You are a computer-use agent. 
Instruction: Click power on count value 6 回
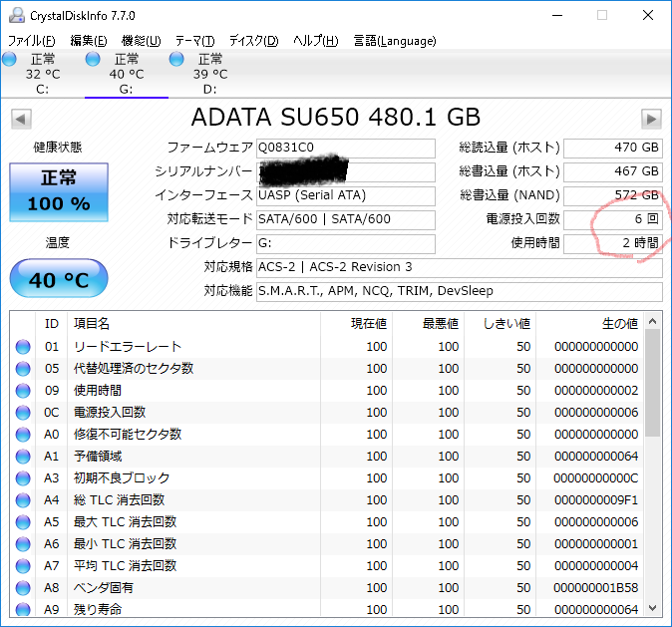(x=613, y=220)
